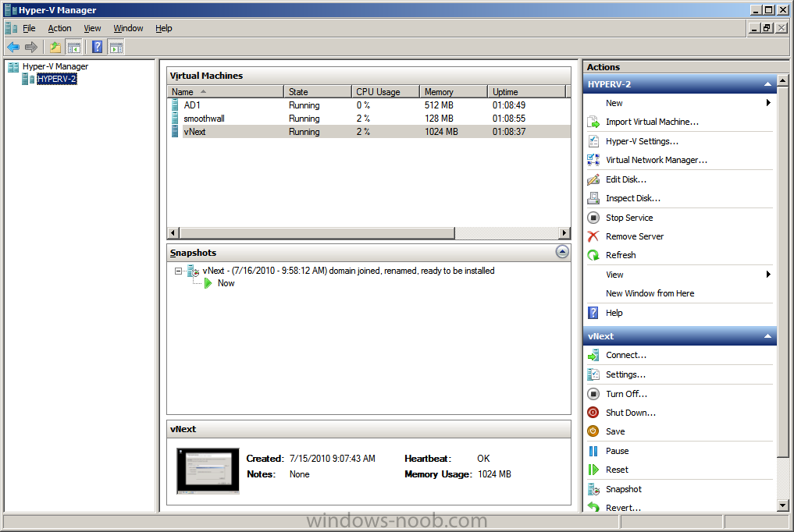This screenshot has width=794, height=532.
Task: Open the Action menu
Action: tap(60, 28)
